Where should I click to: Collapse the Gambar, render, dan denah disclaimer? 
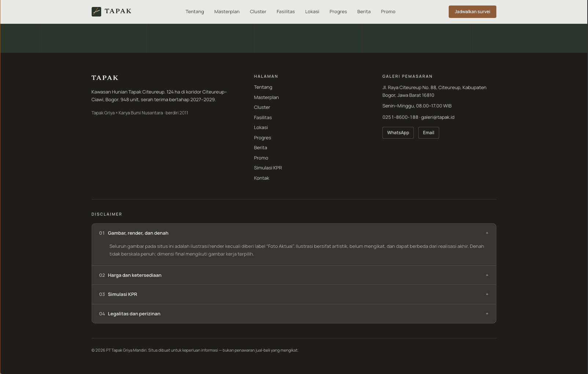pos(294,233)
